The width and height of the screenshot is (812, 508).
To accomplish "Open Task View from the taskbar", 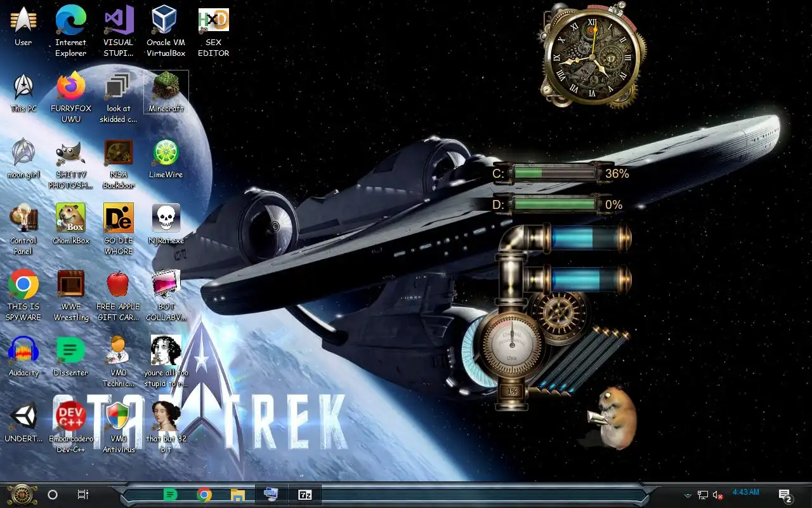I will [82, 495].
